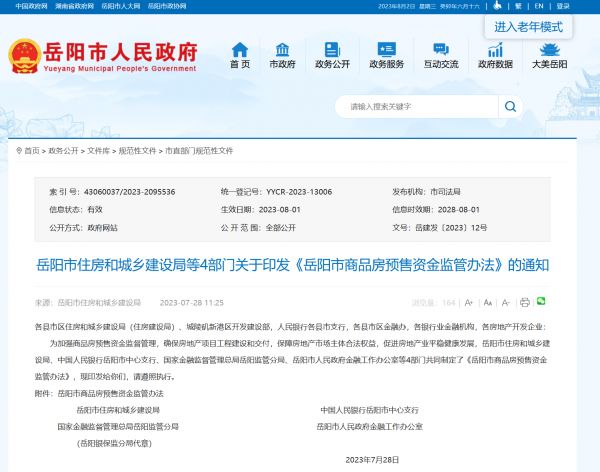The height and width of the screenshot is (472, 600).
Task: Go to 首页 in breadcrumb
Action: [x=32, y=151]
